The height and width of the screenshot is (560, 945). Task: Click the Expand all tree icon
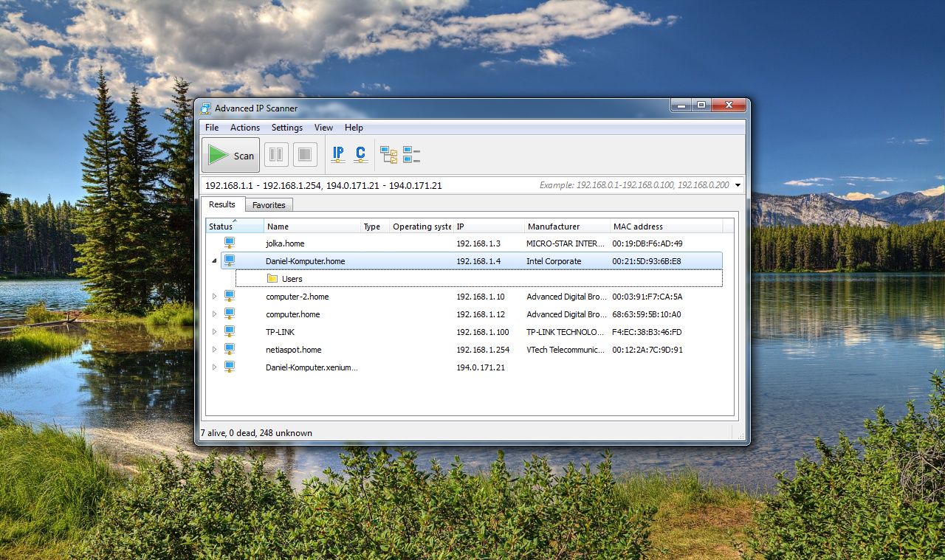pyautogui.click(x=388, y=154)
